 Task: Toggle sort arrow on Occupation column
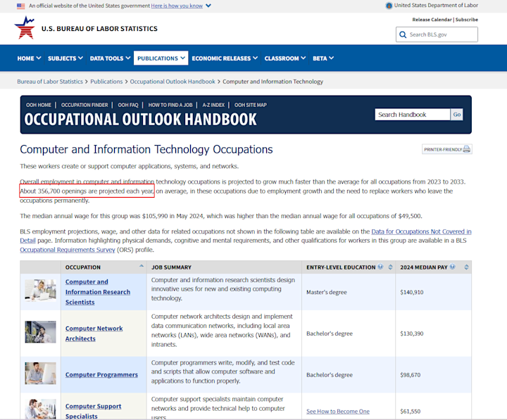coord(142,266)
